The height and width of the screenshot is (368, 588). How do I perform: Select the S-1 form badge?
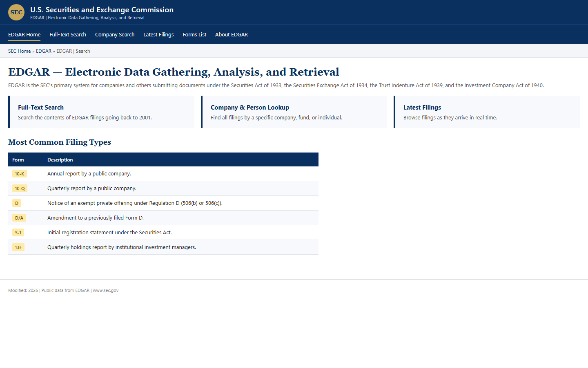[18, 233]
